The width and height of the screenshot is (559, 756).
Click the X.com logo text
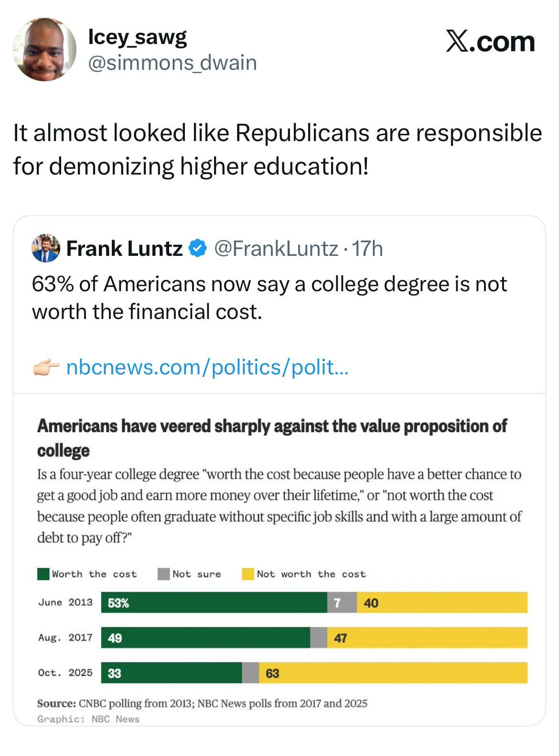(490, 42)
